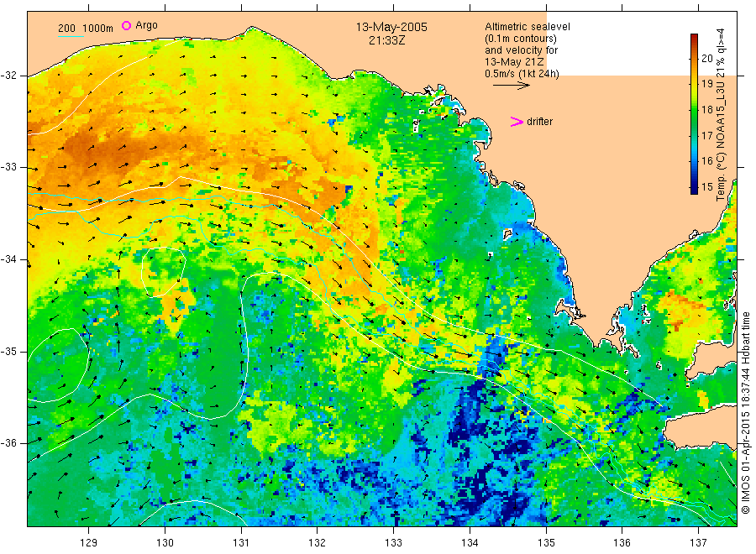
Task: Click the color bar value '16'
Action: coord(706,161)
